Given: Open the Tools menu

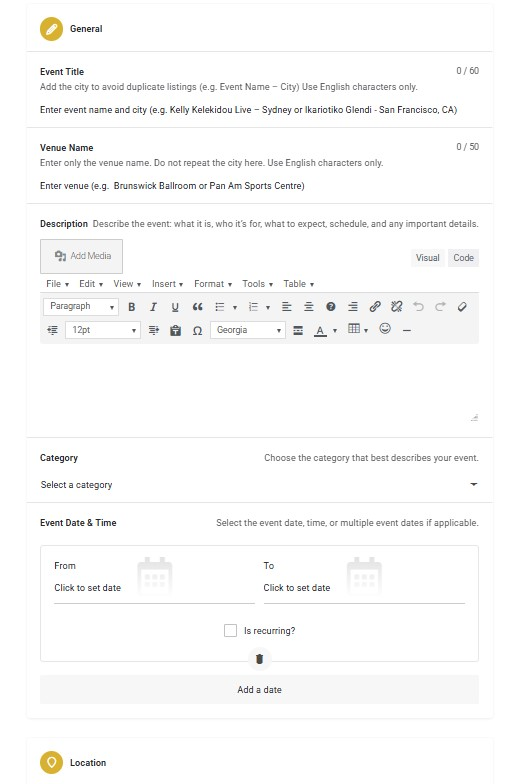Looking at the screenshot, I should (257, 284).
